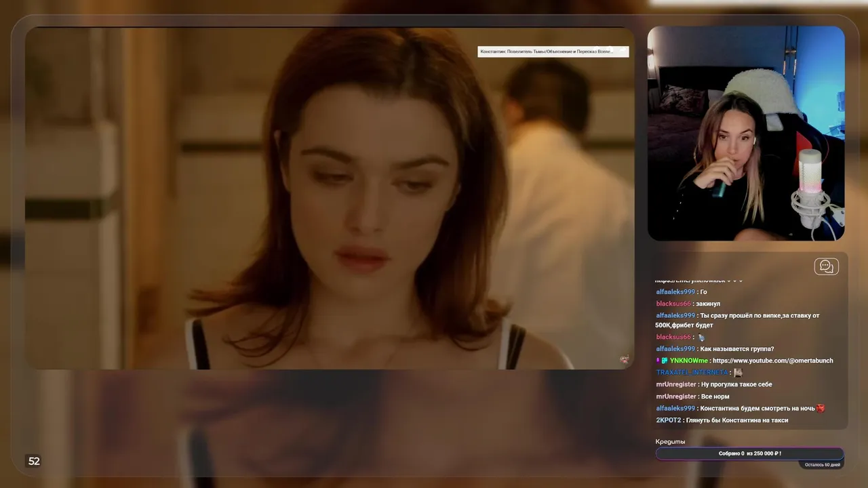Viewport: 868px width, 488px height.
Task: Click username alfaaleks999 beside 'Го'
Action: pyautogui.click(x=675, y=292)
